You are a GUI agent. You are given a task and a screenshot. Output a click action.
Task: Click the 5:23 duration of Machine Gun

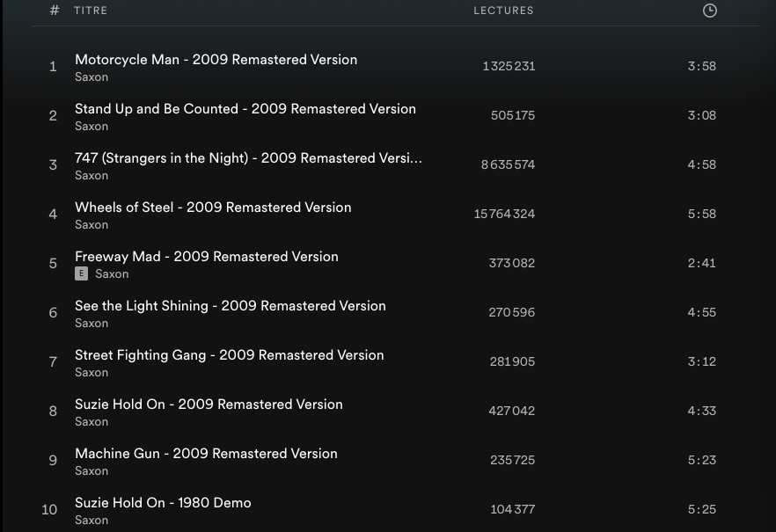coord(701,461)
